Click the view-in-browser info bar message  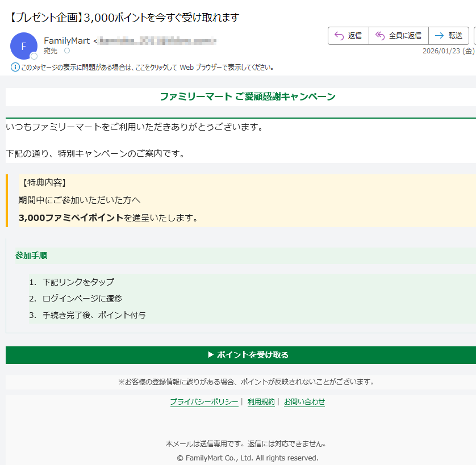click(x=148, y=67)
